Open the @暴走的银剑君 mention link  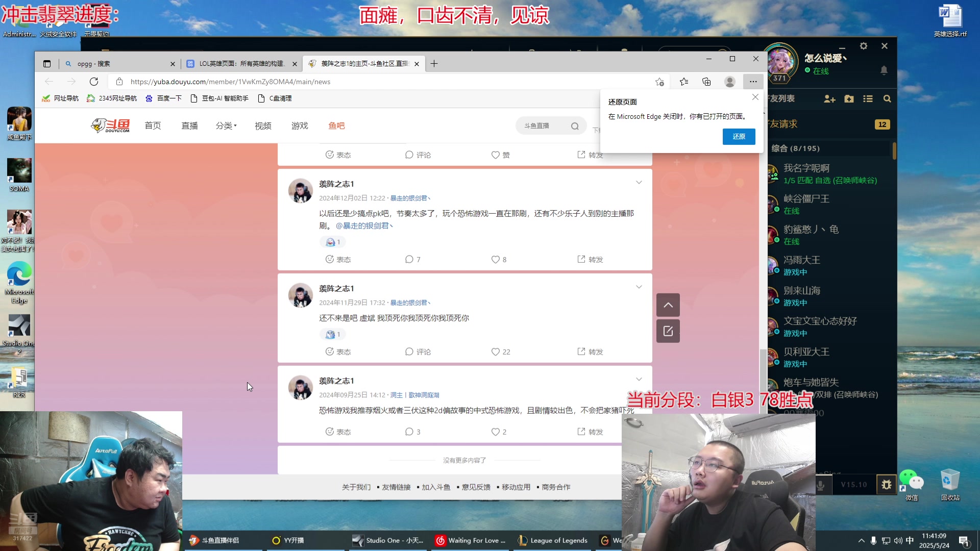click(x=364, y=226)
